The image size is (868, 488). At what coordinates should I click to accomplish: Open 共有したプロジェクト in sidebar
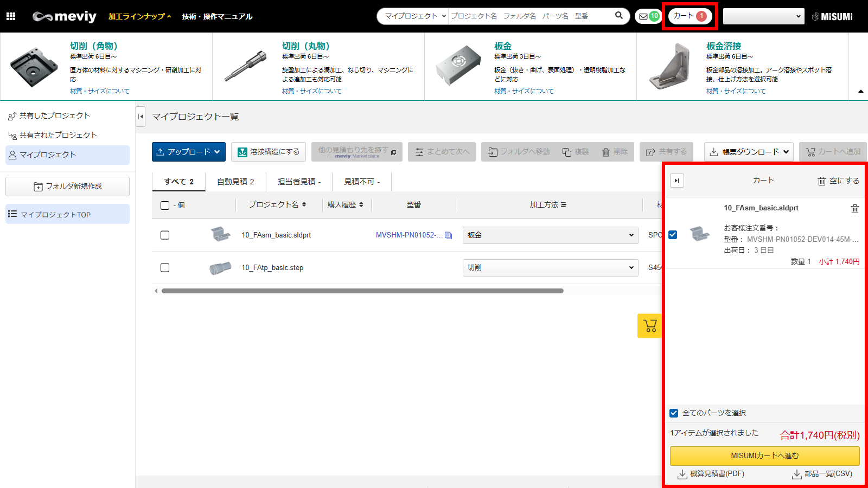[55, 115]
